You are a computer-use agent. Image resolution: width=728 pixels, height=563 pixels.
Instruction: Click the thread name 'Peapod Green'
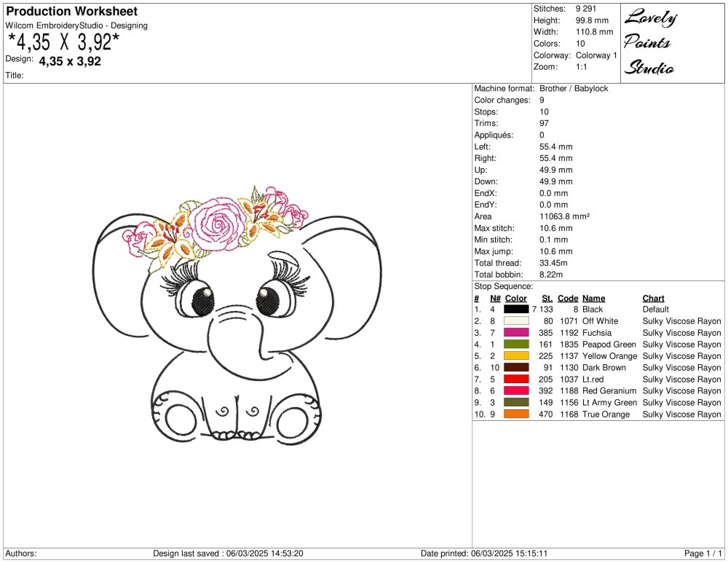(609, 345)
